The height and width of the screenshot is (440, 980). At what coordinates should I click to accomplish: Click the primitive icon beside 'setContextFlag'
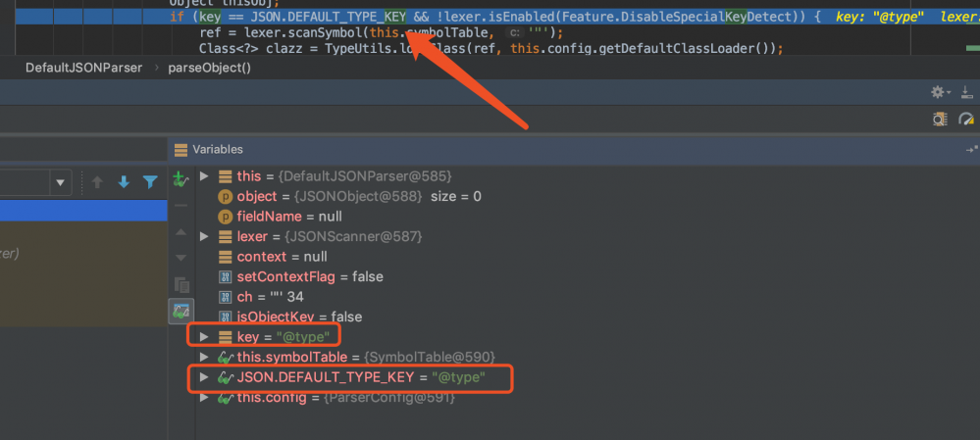coord(225,276)
